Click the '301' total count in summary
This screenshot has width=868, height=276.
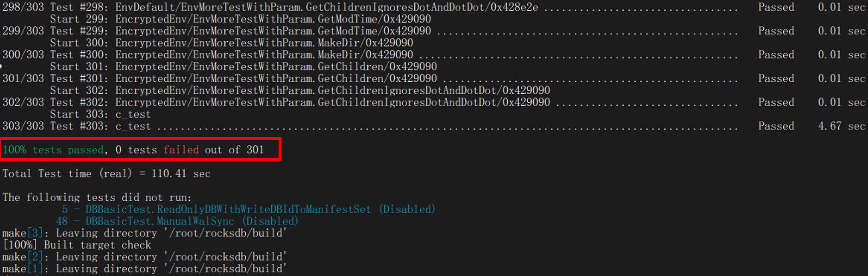pos(255,150)
